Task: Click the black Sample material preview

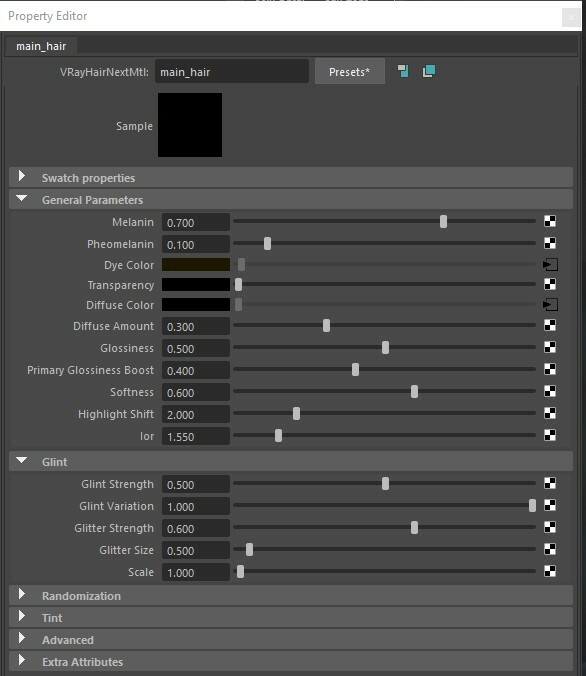Action: (x=190, y=125)
